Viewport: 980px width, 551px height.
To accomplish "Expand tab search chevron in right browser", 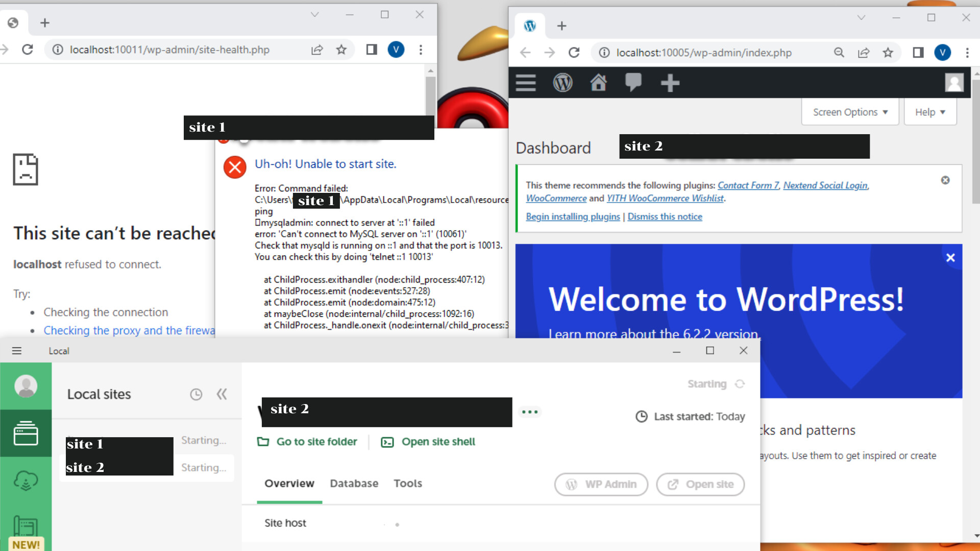I will [x=861, y=18].
